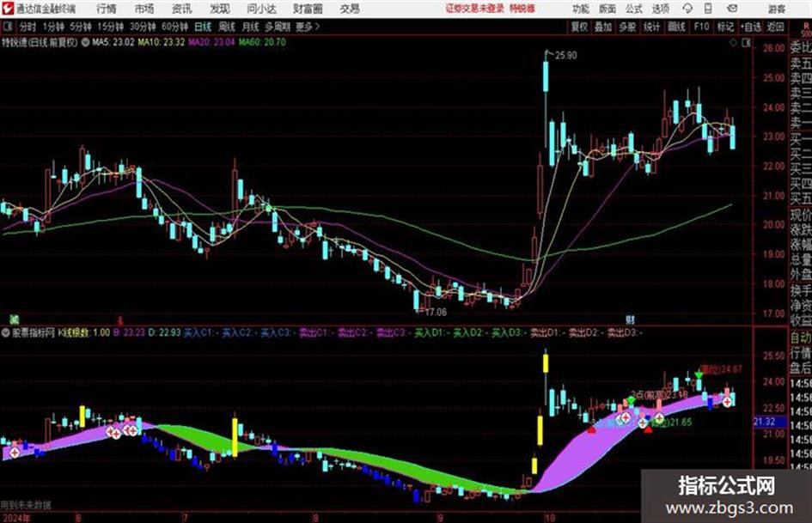Switch to the 月线 monthly tab

pyautogui.click(x=251, y=27)
